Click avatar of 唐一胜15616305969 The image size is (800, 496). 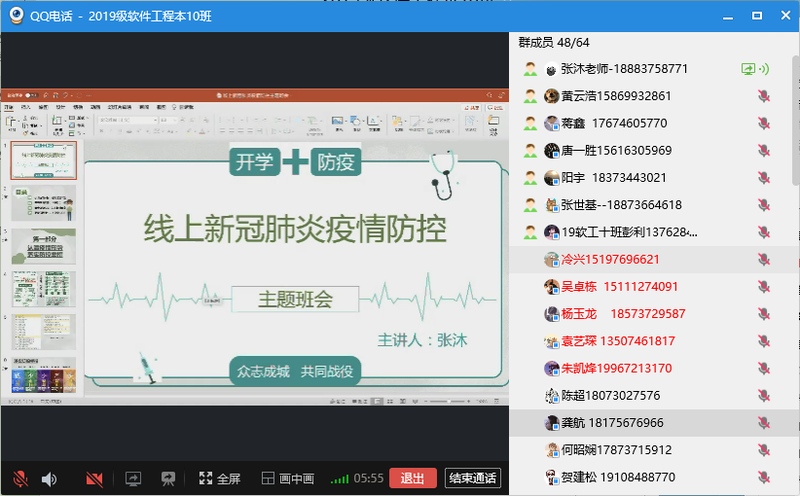pos(551,151)
